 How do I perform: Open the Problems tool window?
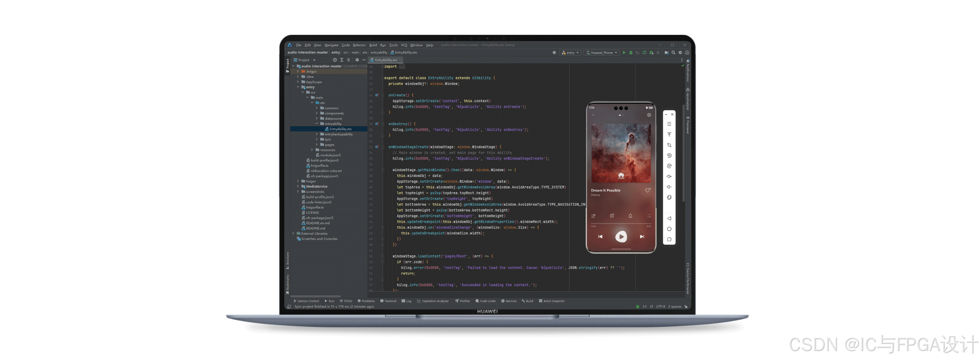(x=366, y=301)
